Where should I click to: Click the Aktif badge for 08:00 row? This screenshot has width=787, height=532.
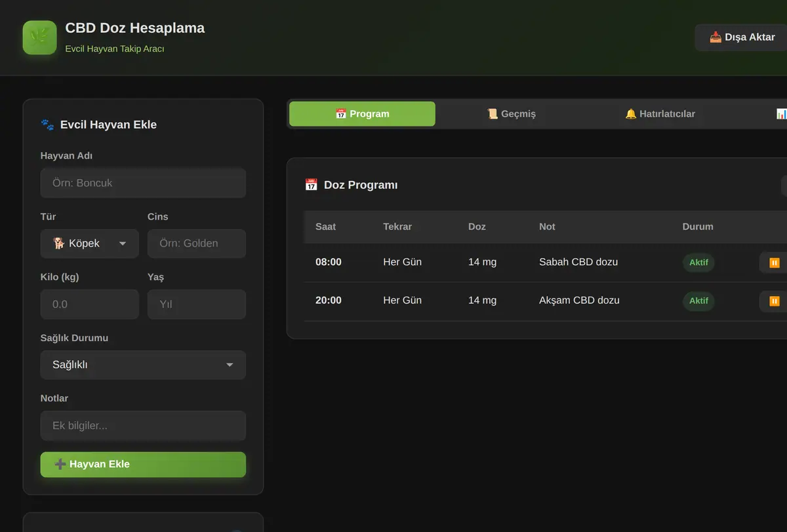coord(698,262)
